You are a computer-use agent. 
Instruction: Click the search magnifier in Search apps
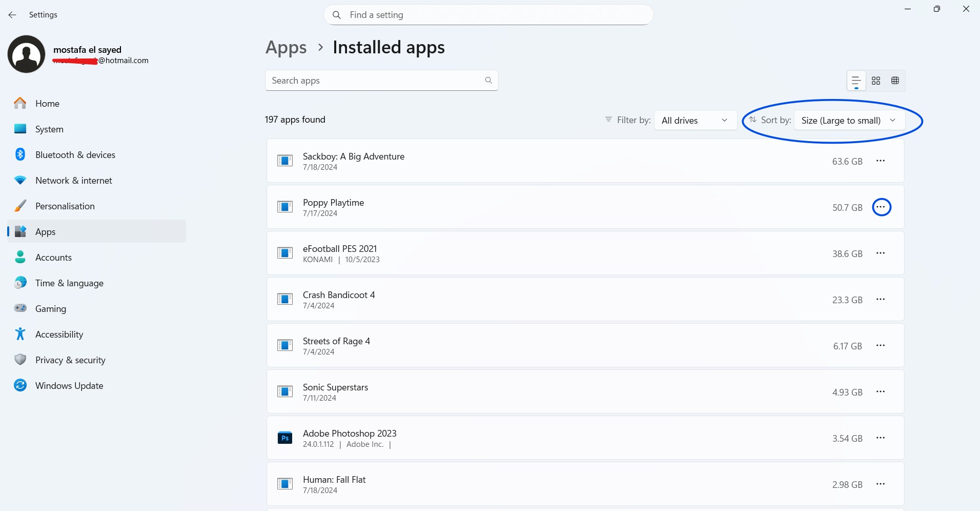click(488, 81)
